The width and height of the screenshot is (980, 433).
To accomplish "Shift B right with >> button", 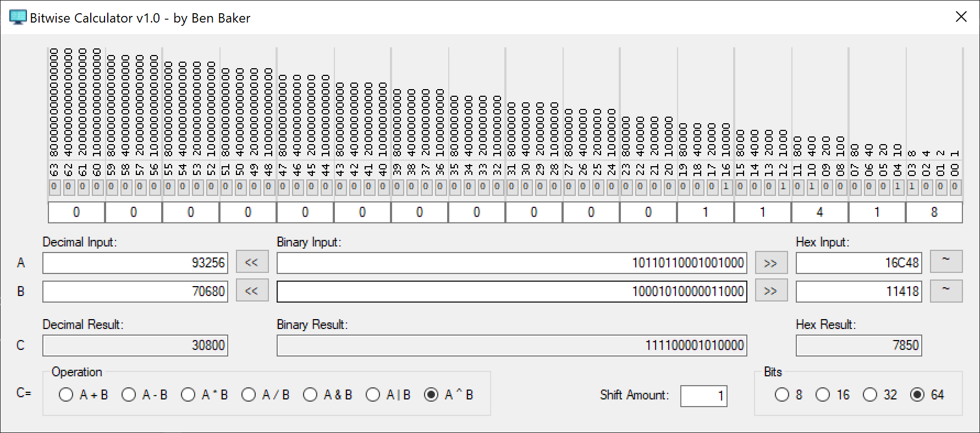I will (771, 291).
